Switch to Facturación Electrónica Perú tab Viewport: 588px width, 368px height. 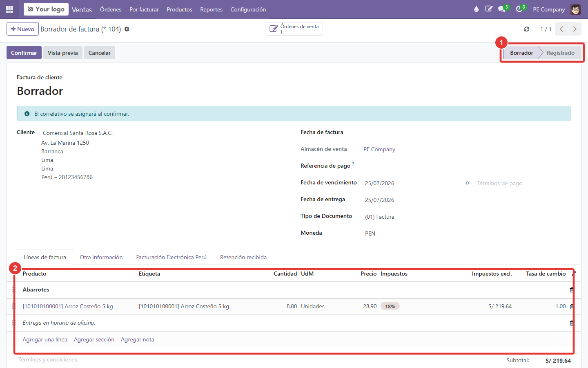171,257
